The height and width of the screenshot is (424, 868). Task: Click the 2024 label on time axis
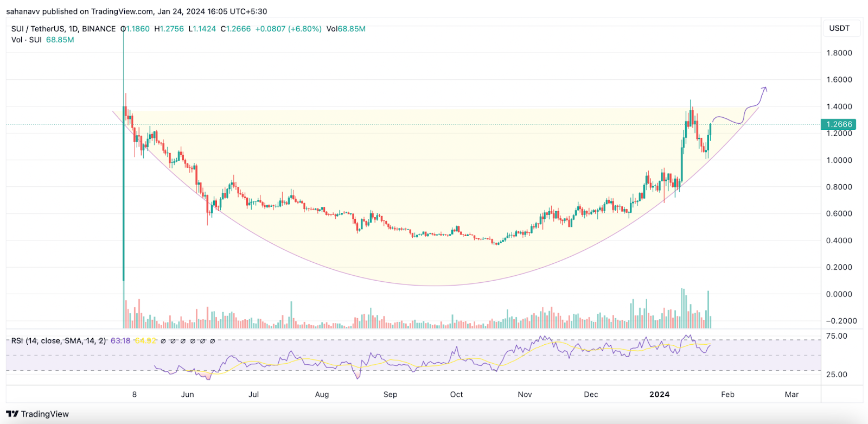coord(659,395)
